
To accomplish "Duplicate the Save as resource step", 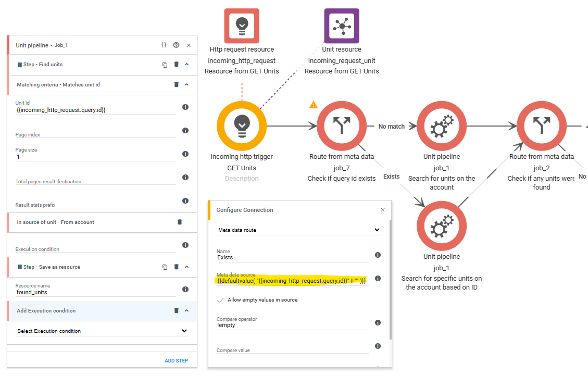I will [165, 267].
